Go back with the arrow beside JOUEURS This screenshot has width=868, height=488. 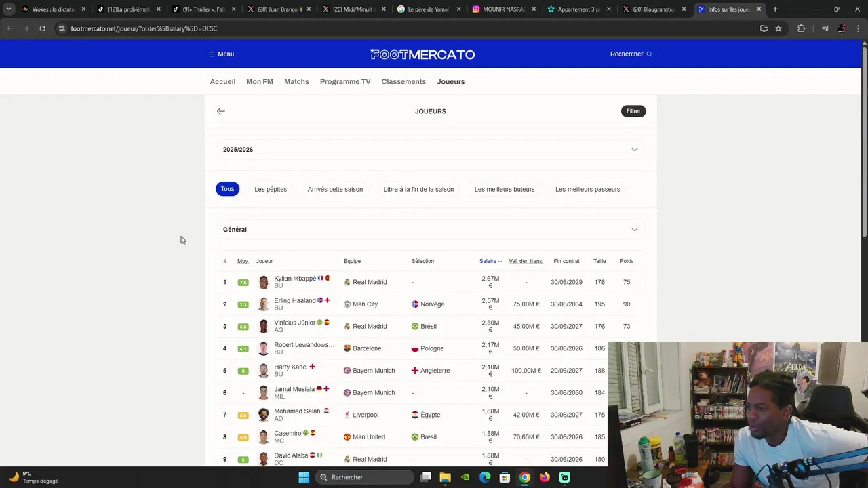(221, 111)
